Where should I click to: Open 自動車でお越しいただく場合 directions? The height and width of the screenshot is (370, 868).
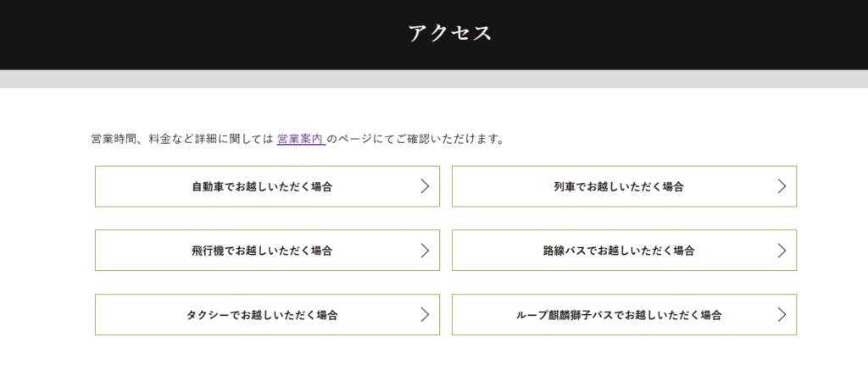(262, 186)
